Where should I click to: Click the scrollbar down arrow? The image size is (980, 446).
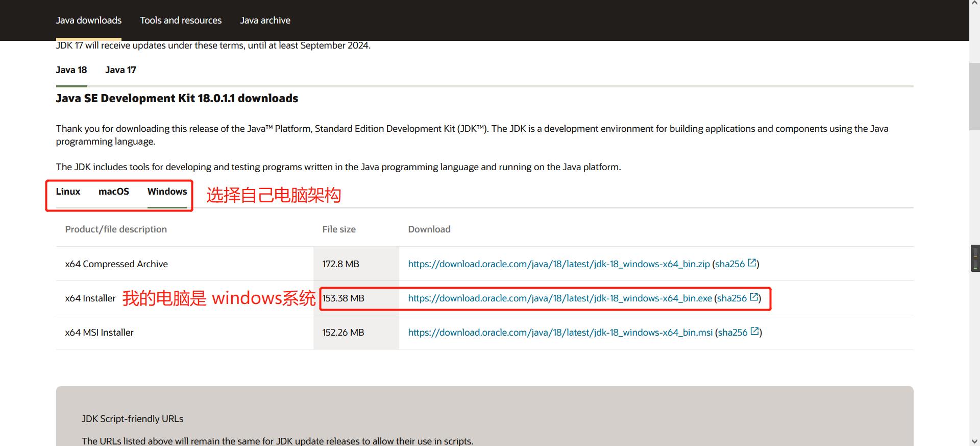(x=974, y=441)
